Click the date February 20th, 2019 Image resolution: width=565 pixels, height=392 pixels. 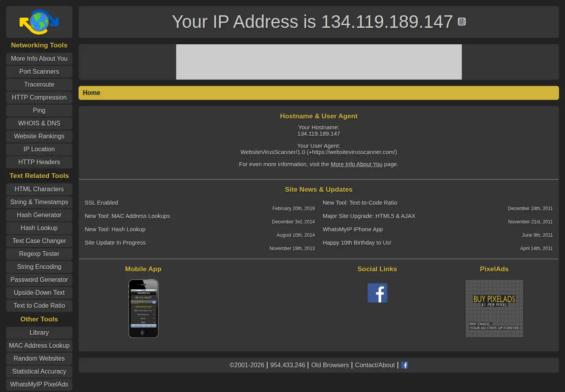coord(293,209)
